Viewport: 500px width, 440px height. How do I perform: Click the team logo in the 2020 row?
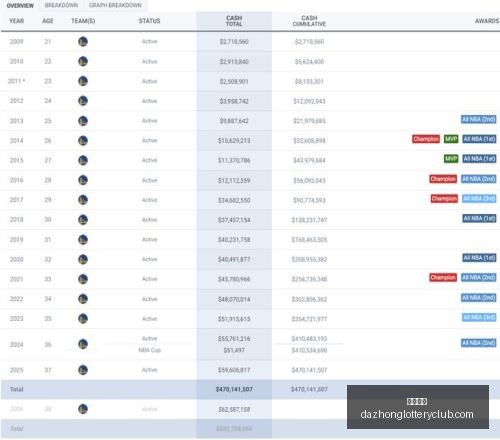(x=83, y=259)
